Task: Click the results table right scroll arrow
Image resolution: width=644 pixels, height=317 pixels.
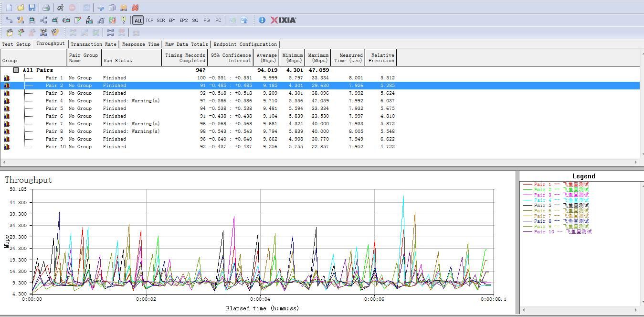Action: pos(635,162)
